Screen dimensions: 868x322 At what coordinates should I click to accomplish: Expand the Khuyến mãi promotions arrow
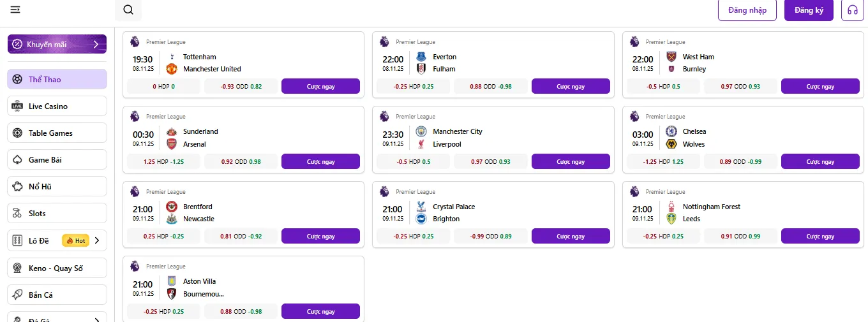[x=96, y=45]
